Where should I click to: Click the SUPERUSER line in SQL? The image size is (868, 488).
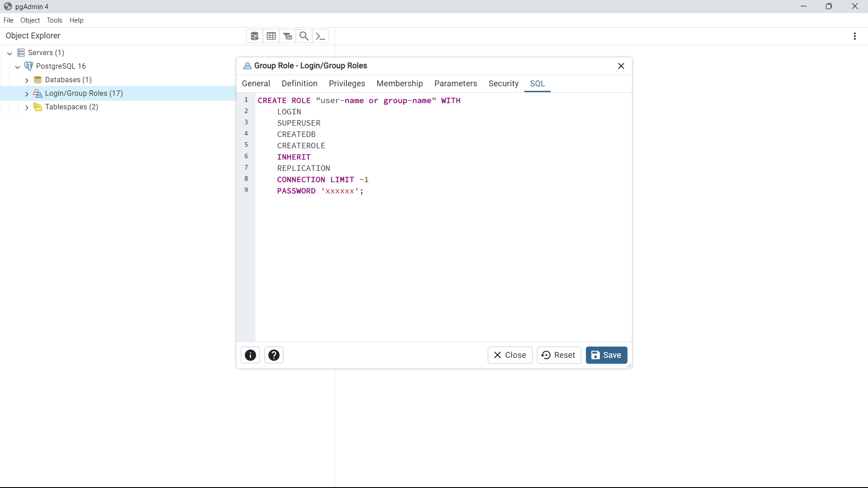[x=299, y=123]
